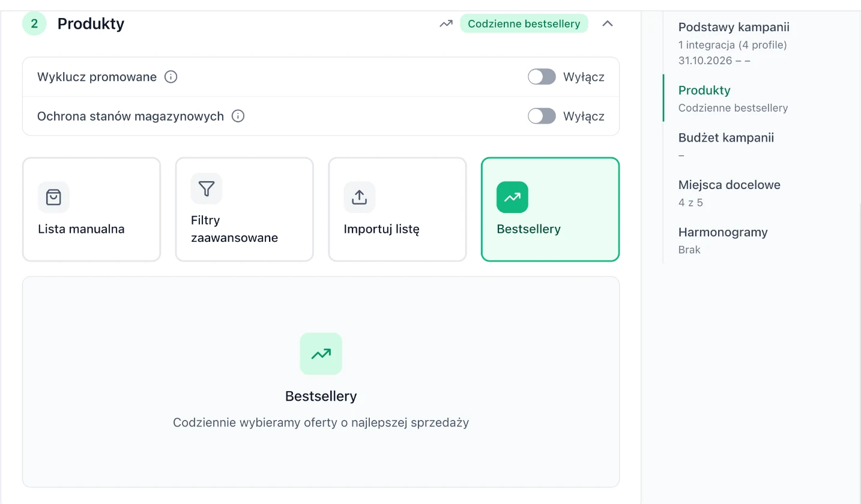Image resolution: width=861 pixels, height=504 pixels.
Task: Open info tooltip next to Wyklucz promowane
Action: point(171,77)
